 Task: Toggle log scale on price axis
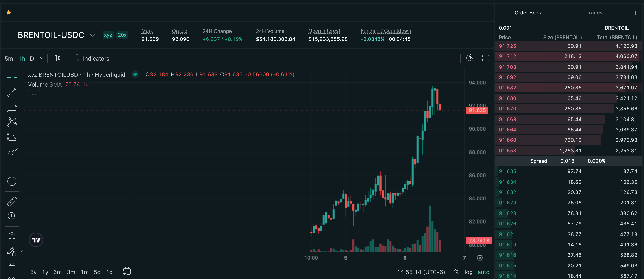pos(468,272)
